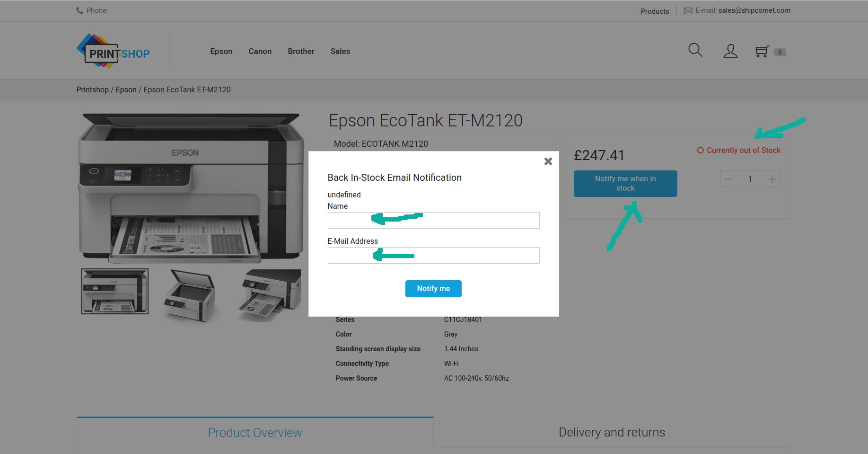Viewport: 868px width, 454px height.
Task: Go to Printshop breadcrumb
Action: point(93,89)
